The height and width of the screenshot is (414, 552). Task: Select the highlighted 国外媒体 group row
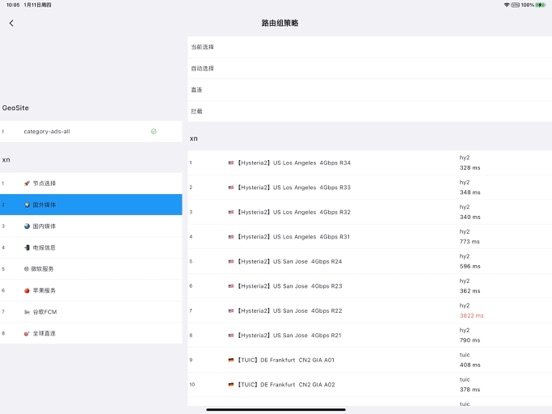pos(91,205)
